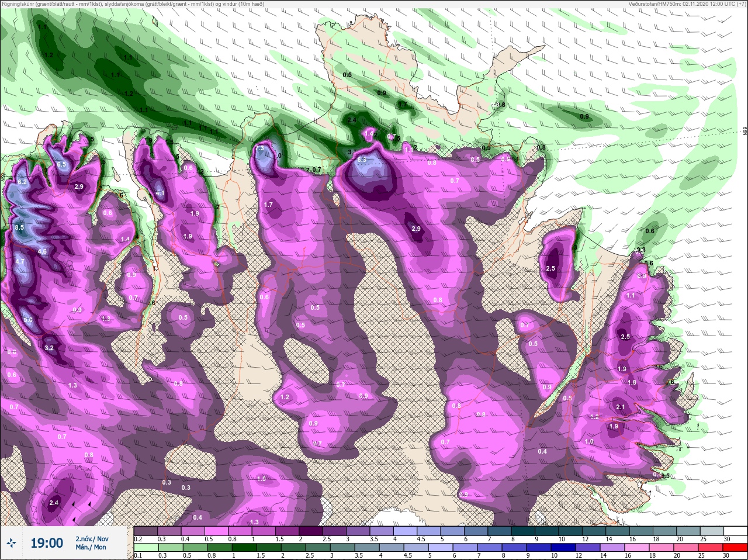
Task: Click the '0.1' legend scale label
Action: (x=138, y=555)
